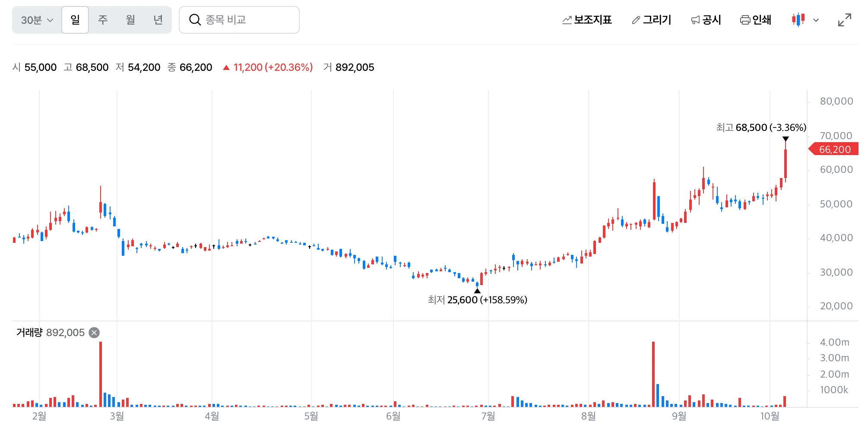Click the 고 68,500 high price
The width and height of the screenshot is (868, 432).
point(86,67)
